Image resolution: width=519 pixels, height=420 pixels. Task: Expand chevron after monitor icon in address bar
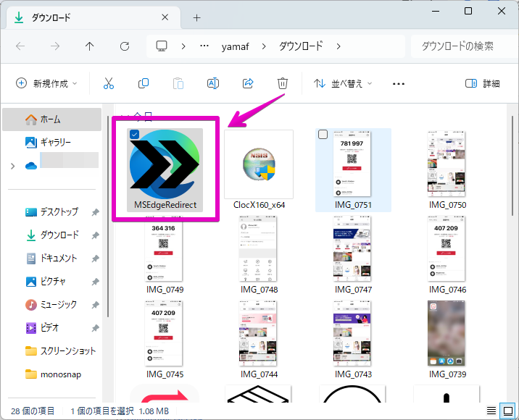click(183, 46)
